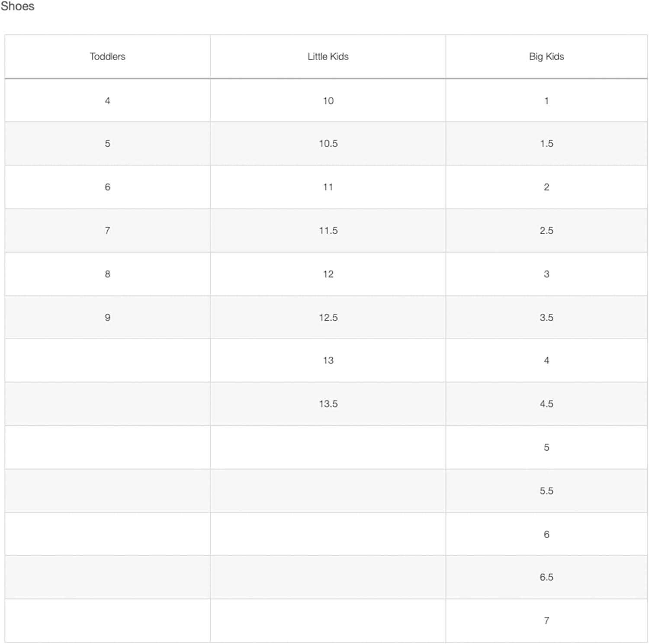Image resolution: width=649 pixels, height=644 pixels.
Task: Pick size 4.5 under Big Kids
Action: click(x=546, y=404)
